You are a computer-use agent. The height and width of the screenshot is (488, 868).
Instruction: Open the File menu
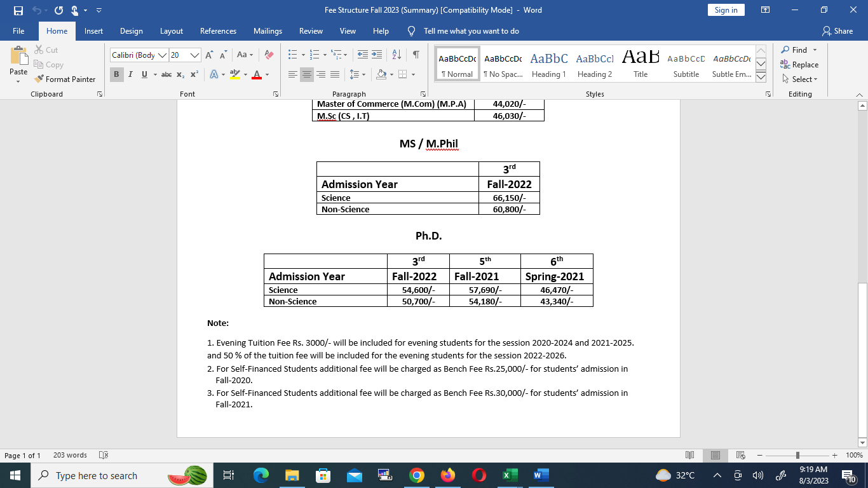18,31
